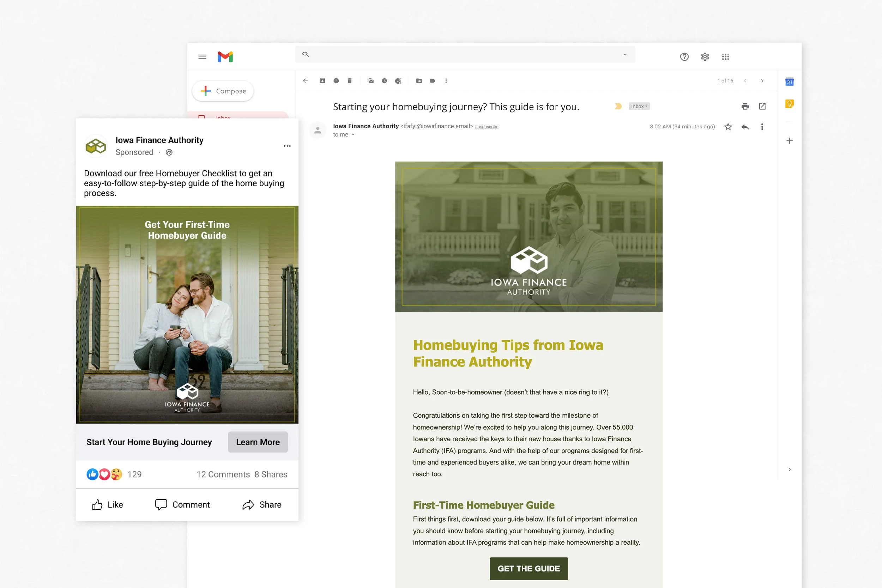The height and width of the screenshot is (588, 882).
Task: Open more actions menu in email toolbar
Action: [446, 81]
